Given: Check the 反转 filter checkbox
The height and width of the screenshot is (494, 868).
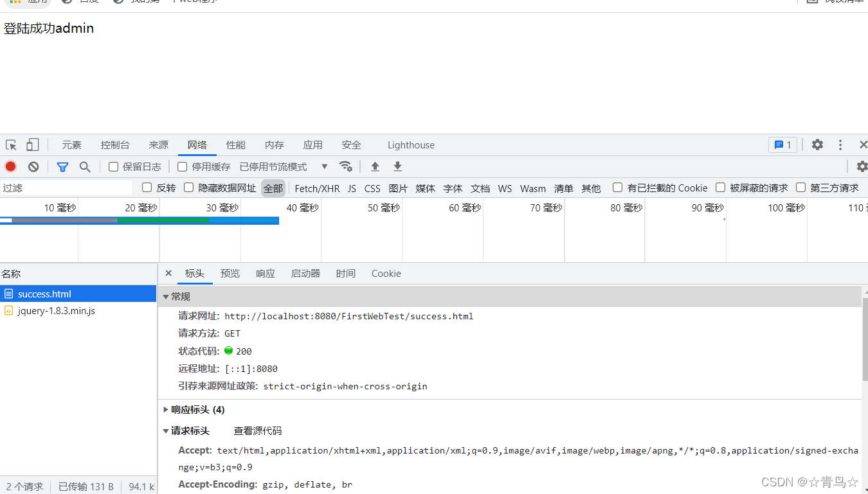Looking at the screenshot, I should pyautogui.click(x=147, y=188).
